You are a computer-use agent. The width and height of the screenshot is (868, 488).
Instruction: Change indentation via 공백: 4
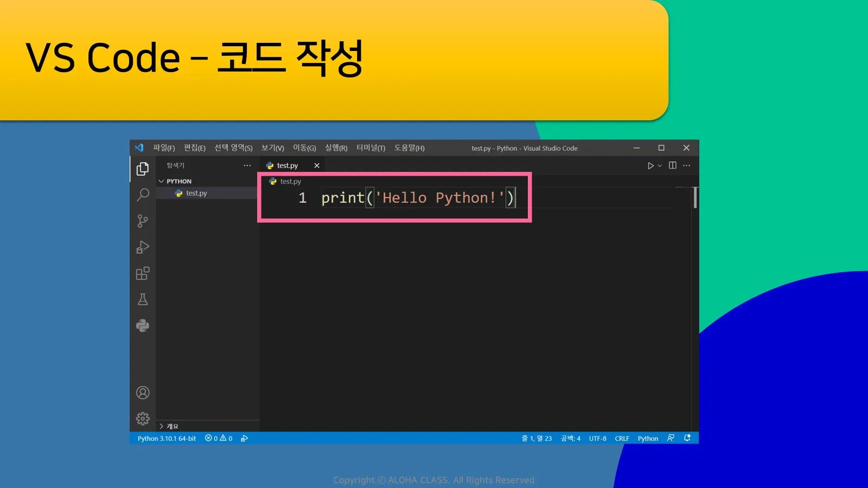coord(571,438)
